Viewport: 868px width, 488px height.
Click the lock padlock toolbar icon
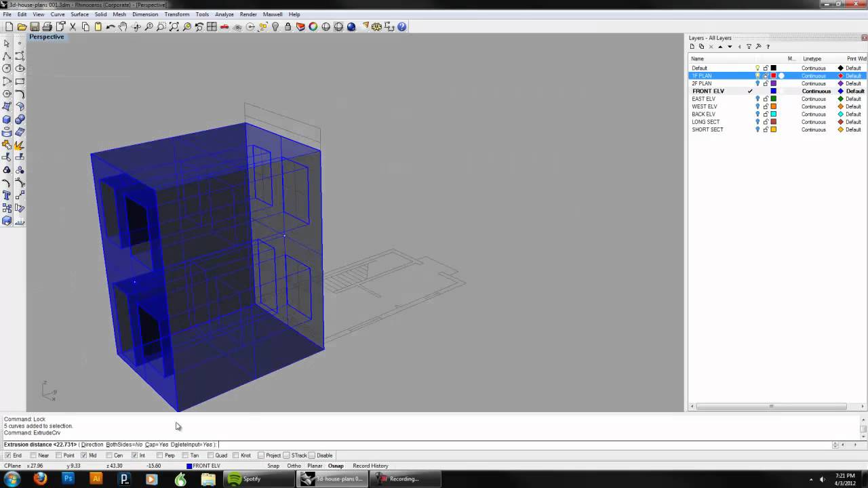288,26
